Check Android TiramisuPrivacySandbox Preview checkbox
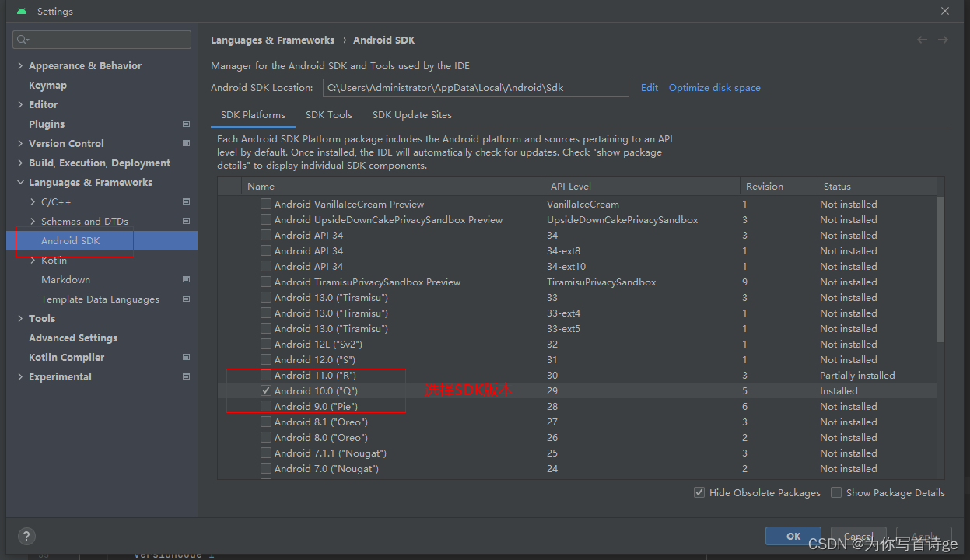Viewport: 970px width, 560px height. tap(266, 282)
